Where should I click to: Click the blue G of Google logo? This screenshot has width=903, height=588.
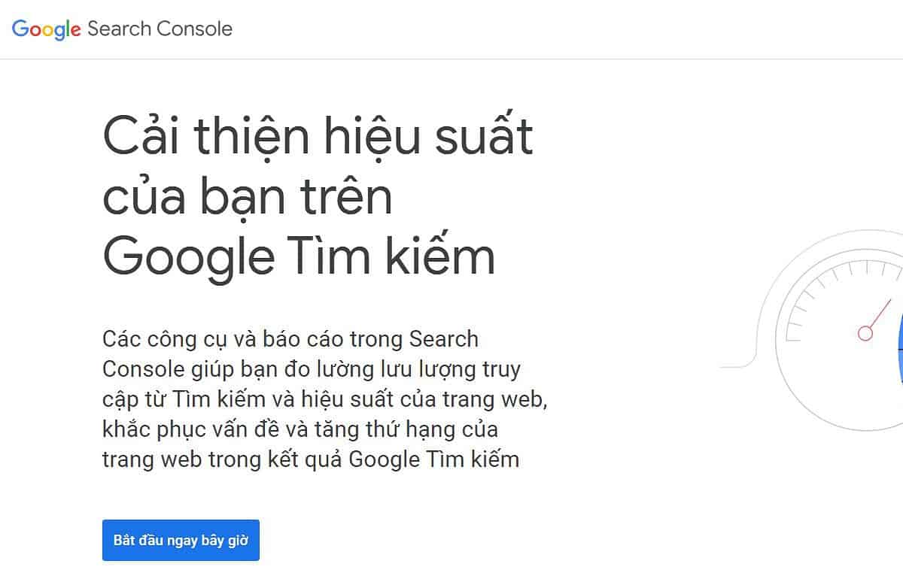click(20, 29)
